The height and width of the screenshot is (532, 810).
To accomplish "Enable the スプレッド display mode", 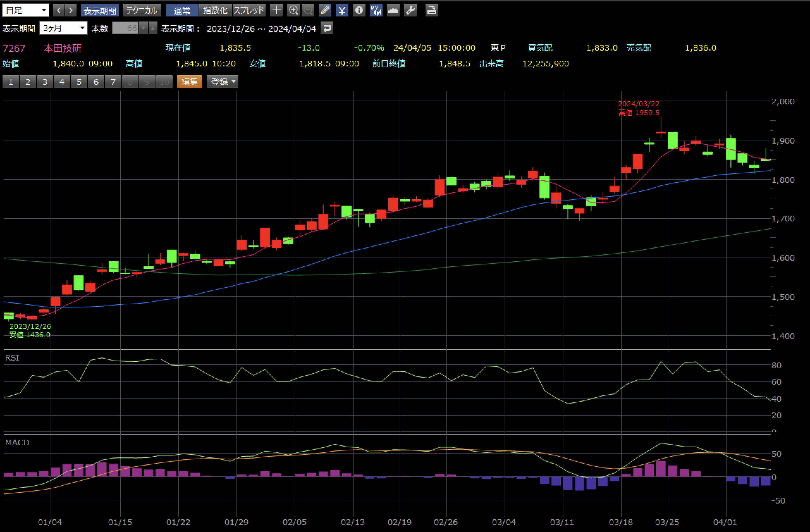I will (x=249, y=10).
